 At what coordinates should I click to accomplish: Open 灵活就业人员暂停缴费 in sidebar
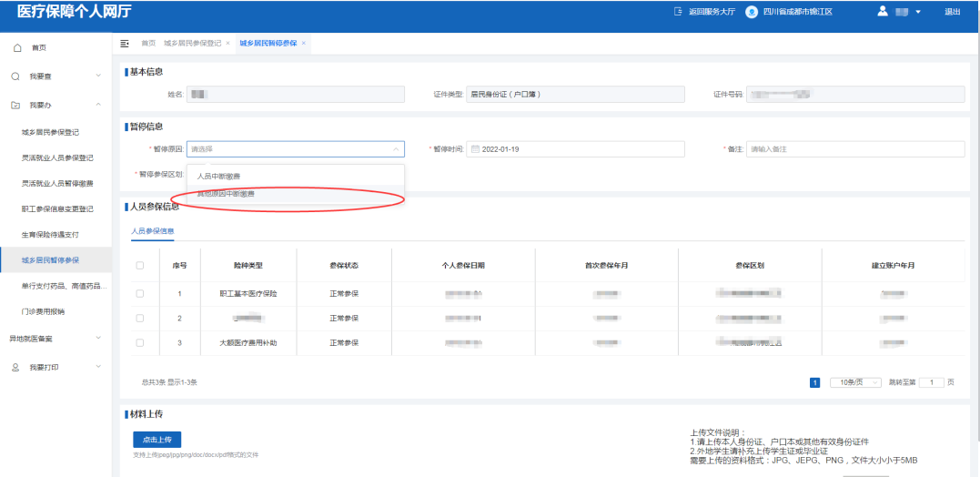[x=56, y=184]
